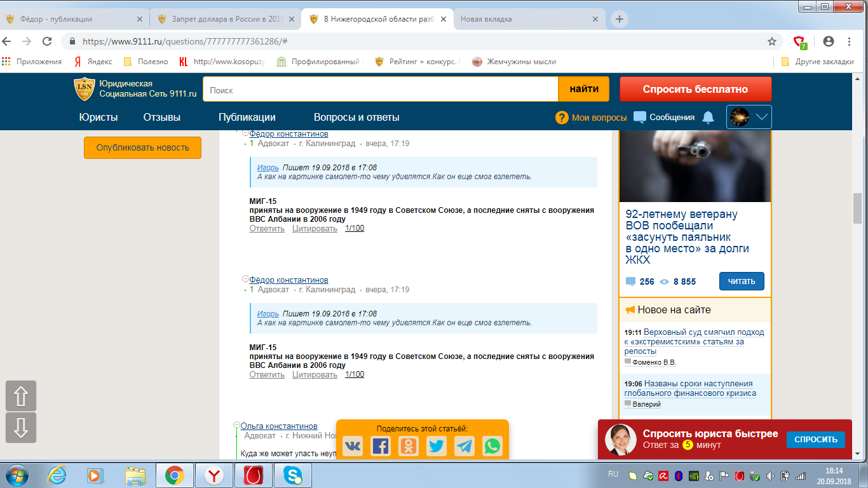Screen dimensions: 868x488
Task: Collapse the first Фёдор константинов comment
Action: pos(245,133)
